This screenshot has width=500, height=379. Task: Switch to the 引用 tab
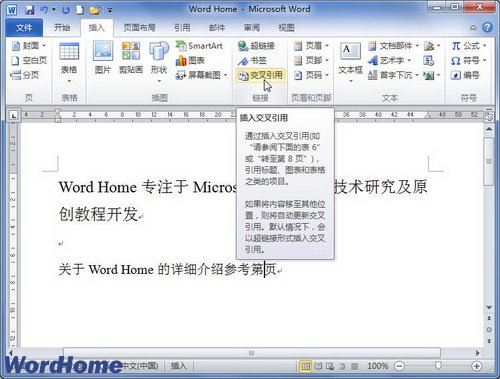click(x=182, y=28)
